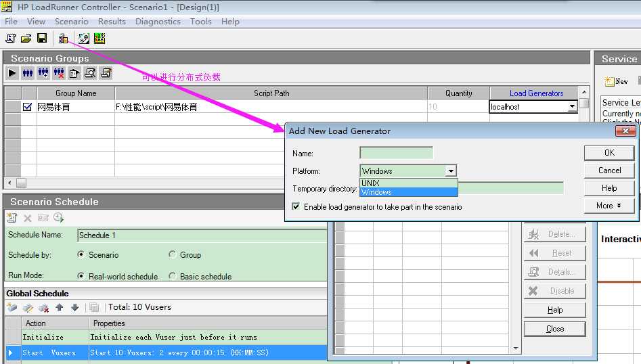Click Cancel in Add New Load Generator
Screen dimensions: 641x364
[x=609, y=170]
